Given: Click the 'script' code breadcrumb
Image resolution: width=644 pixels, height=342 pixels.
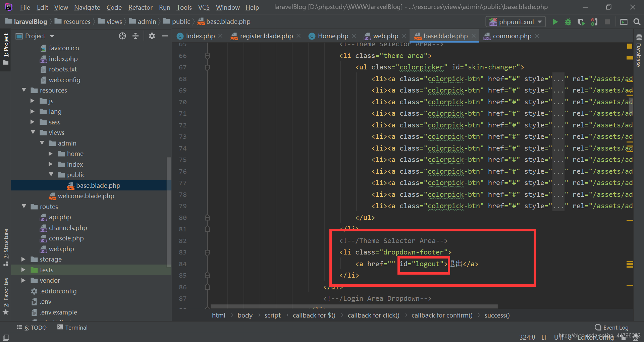Looking at the screenshot, I should (272, 315).
